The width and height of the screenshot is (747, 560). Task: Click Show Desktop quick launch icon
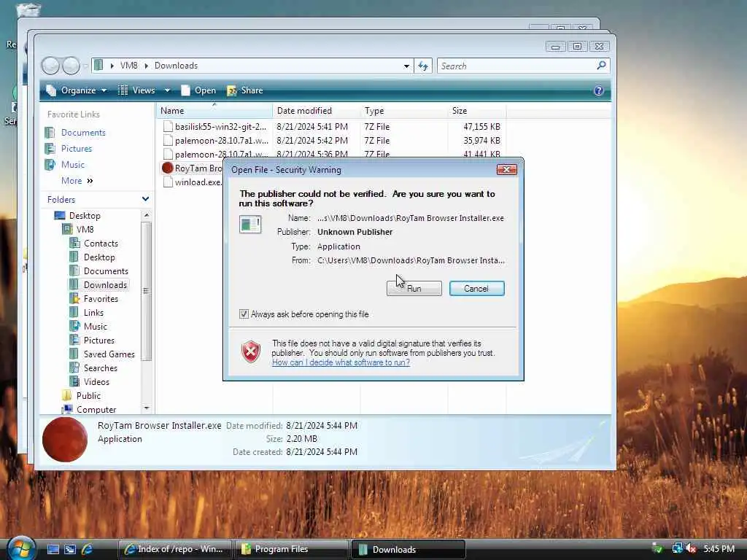tap(53, 549)
